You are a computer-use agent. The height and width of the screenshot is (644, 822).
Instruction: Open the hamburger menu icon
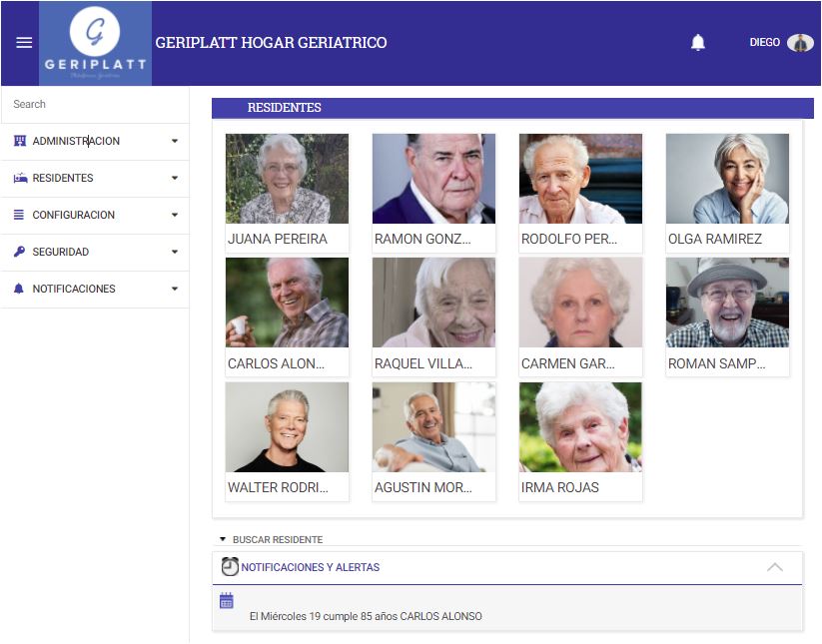pyautogui.click(x=24, y=43)
